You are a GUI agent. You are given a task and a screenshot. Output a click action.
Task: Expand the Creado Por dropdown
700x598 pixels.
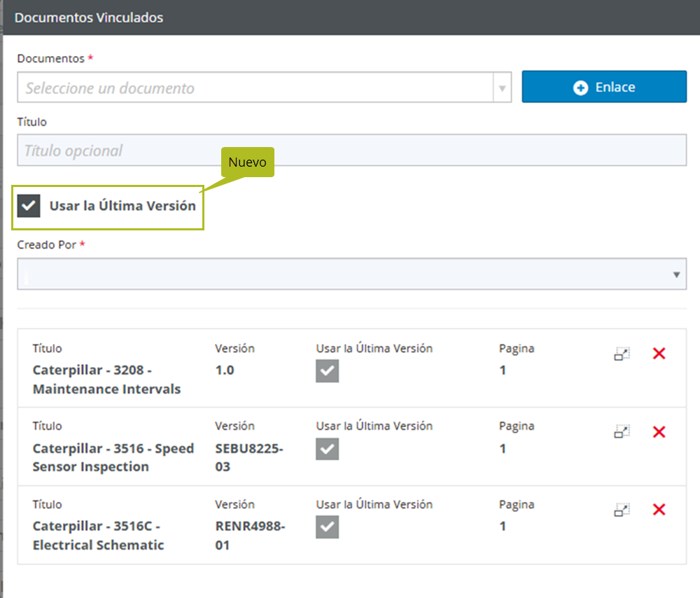(676, 274)
